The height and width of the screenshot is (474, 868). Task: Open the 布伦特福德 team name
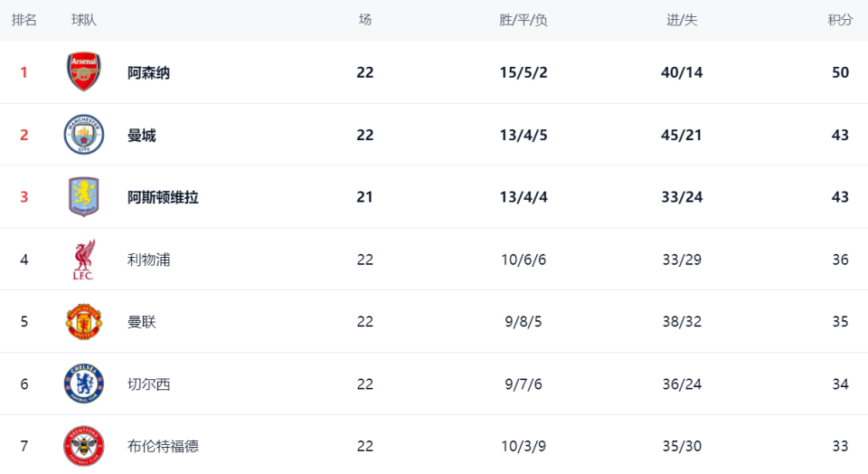[163, 446]
